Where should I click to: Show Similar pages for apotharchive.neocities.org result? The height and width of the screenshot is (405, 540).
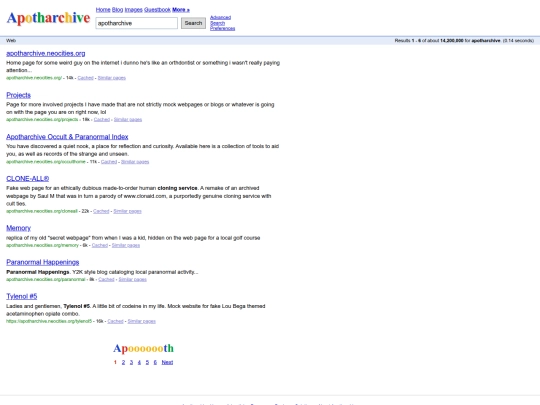point(112,78)
